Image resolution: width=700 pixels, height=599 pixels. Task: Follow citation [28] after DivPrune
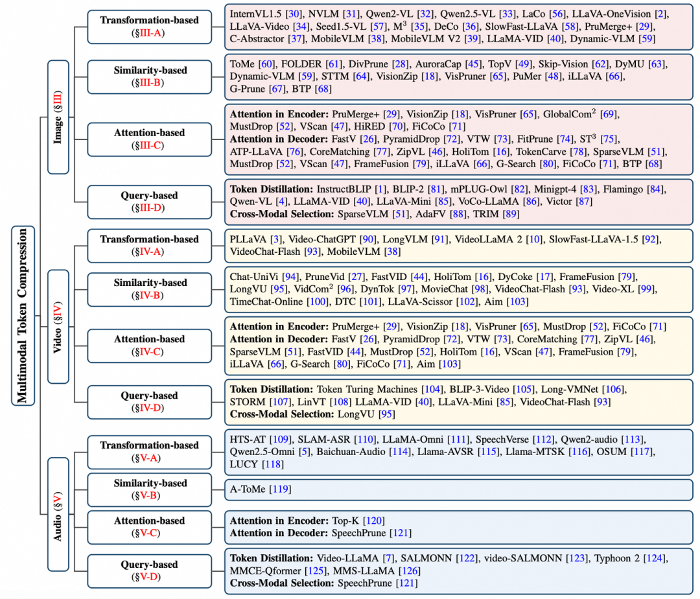401,64
